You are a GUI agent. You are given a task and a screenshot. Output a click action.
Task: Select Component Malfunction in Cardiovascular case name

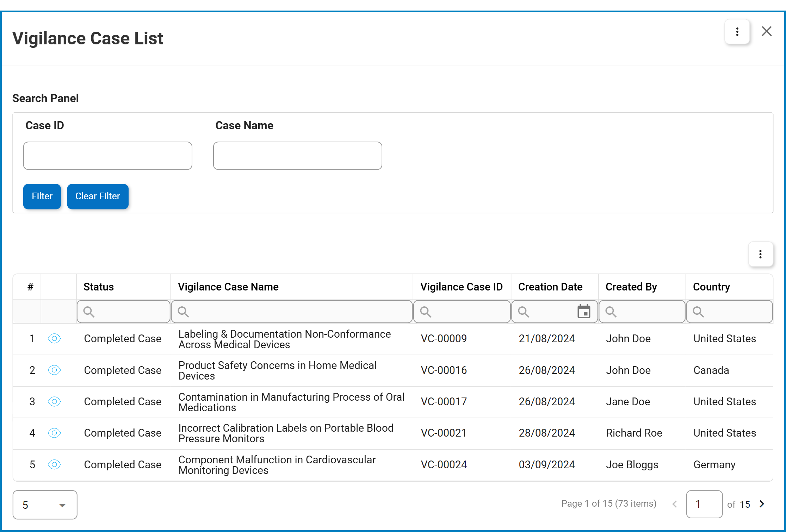[277, 465]
